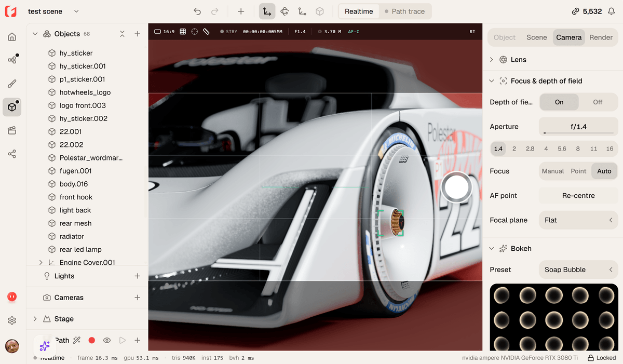The image size is (623, 364).
Task: Toggle path visibility eye icon
Action: tap(107, 340)
